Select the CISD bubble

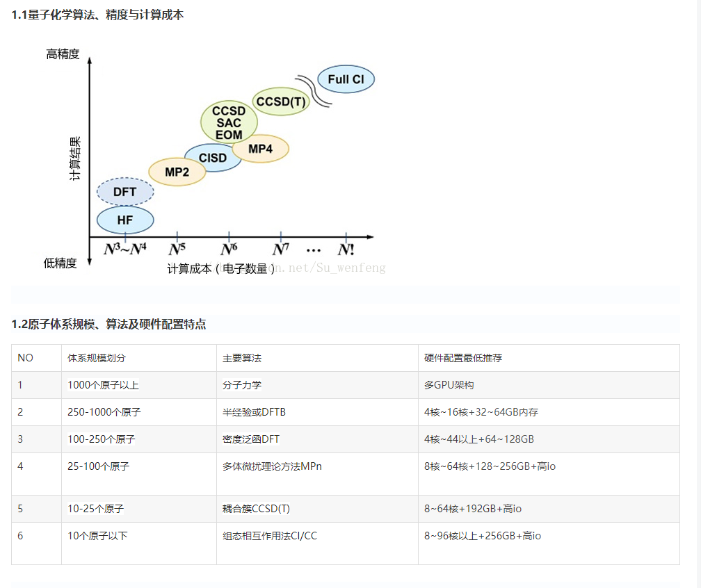coord(213,157)
